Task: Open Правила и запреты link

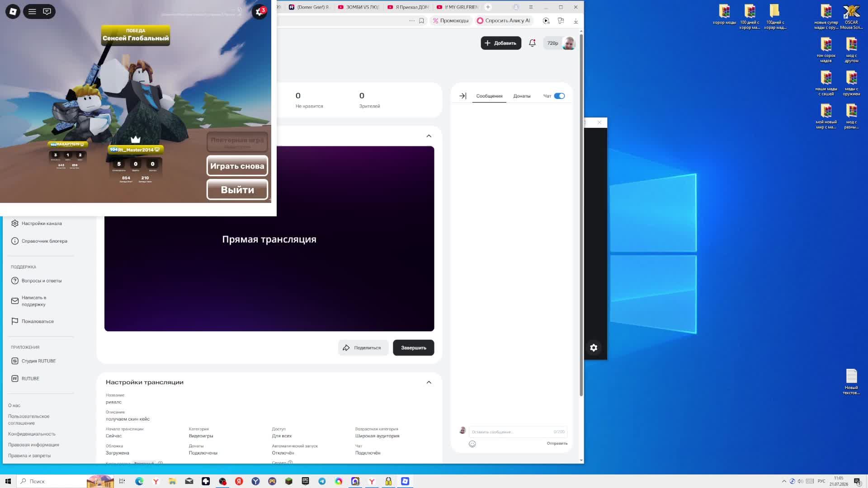Action: (29, 455)
